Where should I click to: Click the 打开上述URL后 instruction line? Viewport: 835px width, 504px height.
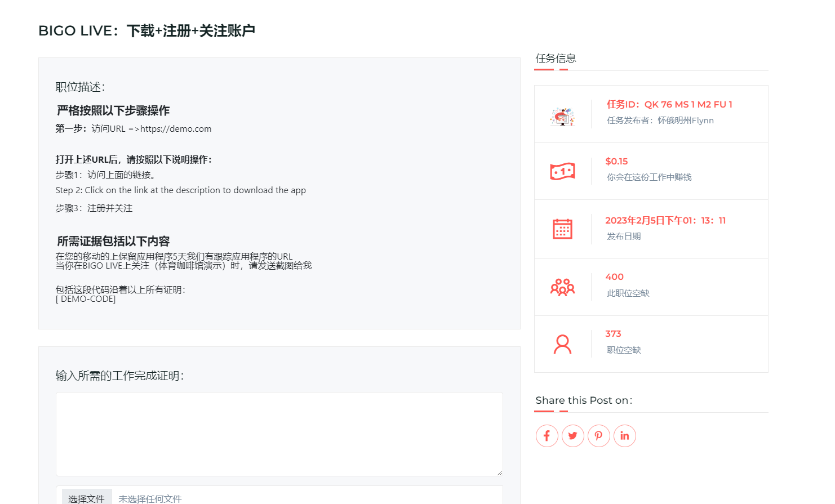[x=134, y=160]
